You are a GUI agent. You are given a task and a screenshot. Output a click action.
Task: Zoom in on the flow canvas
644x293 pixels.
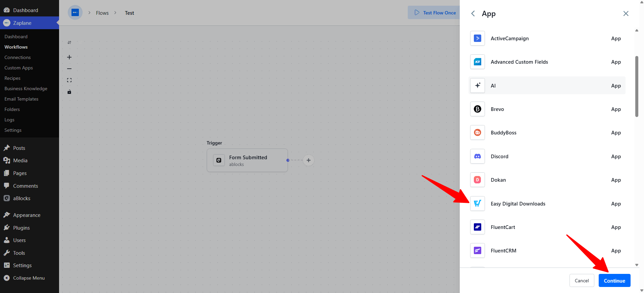pos(69,57)
